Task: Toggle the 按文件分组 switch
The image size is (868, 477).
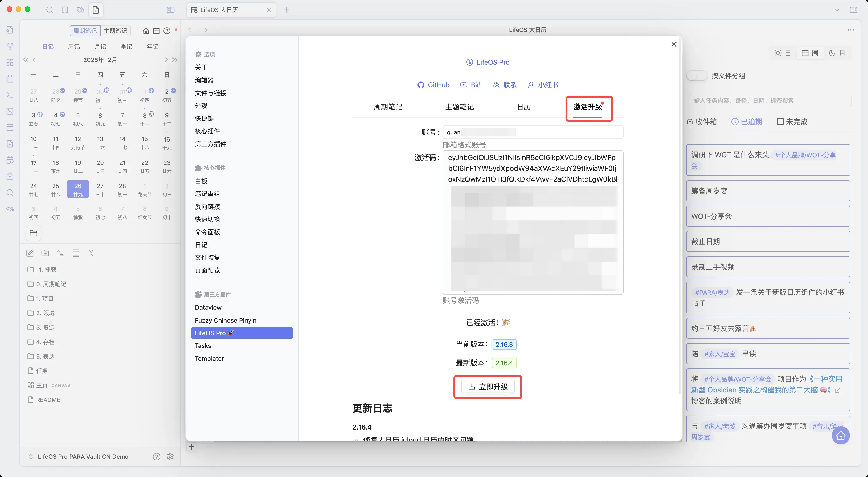Action: [697, 76]
